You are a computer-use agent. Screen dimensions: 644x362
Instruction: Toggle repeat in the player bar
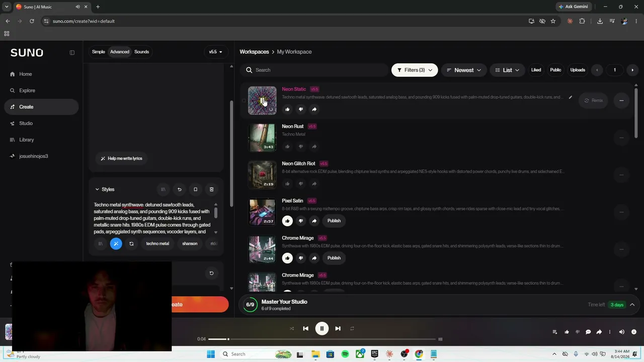[x=352, y=329]
